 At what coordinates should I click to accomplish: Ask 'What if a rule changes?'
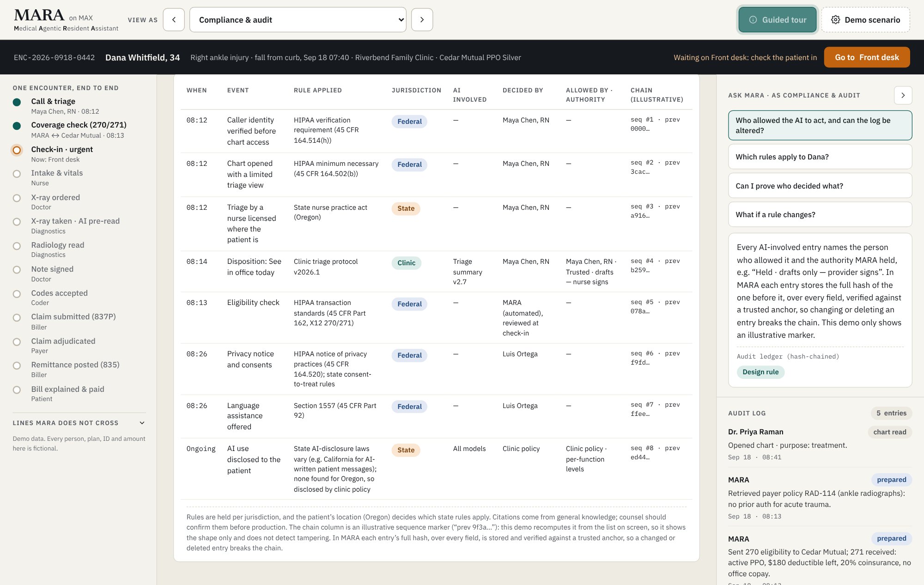[820, 214]
